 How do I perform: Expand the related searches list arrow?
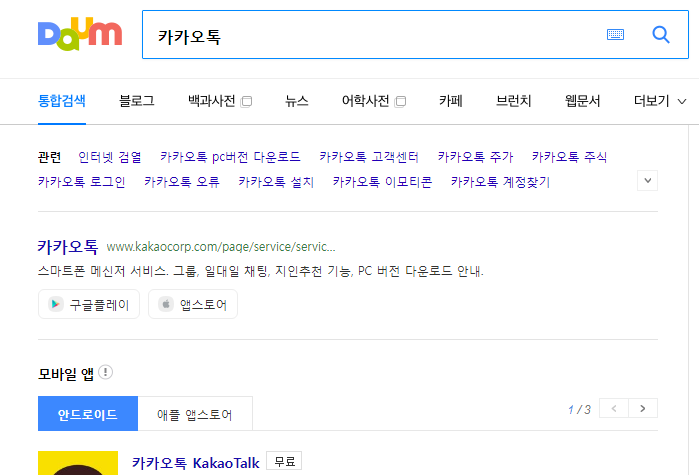(647, 180)
